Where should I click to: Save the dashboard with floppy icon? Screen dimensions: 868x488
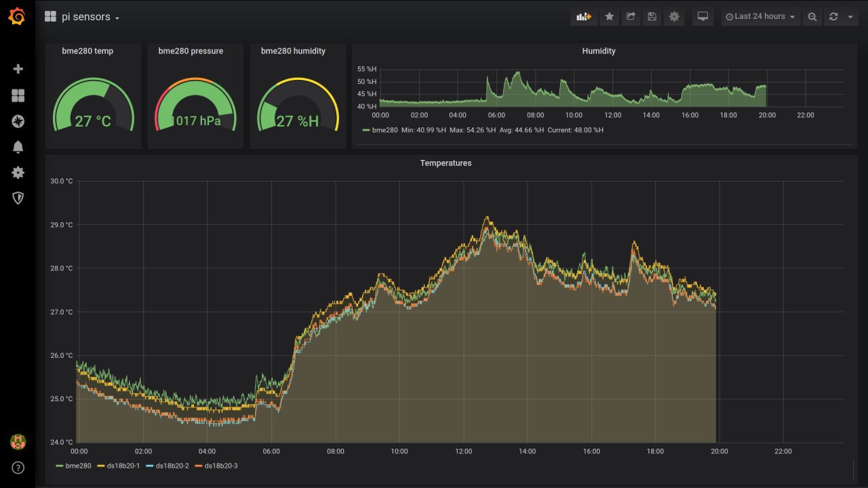coord(652,17)
